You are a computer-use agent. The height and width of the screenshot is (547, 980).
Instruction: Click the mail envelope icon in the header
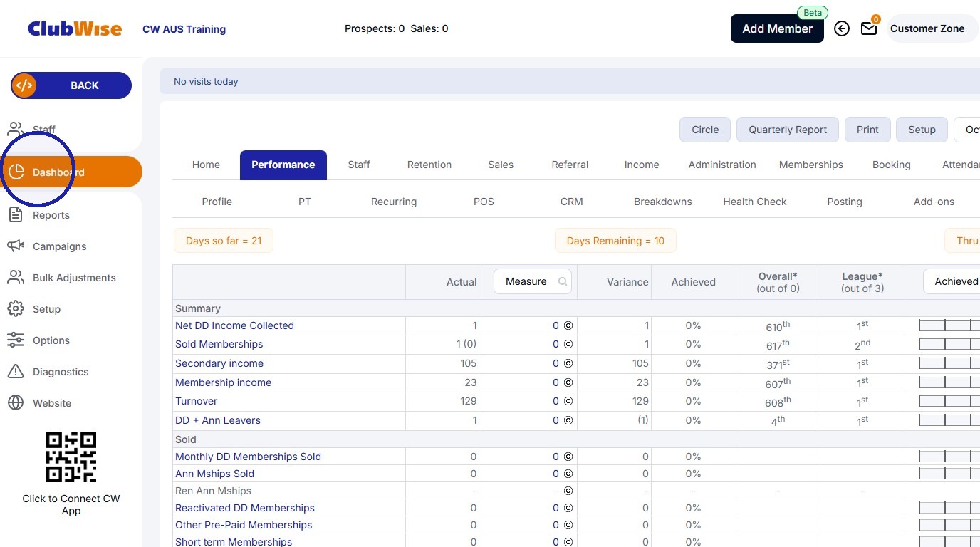tap(869, 28)
